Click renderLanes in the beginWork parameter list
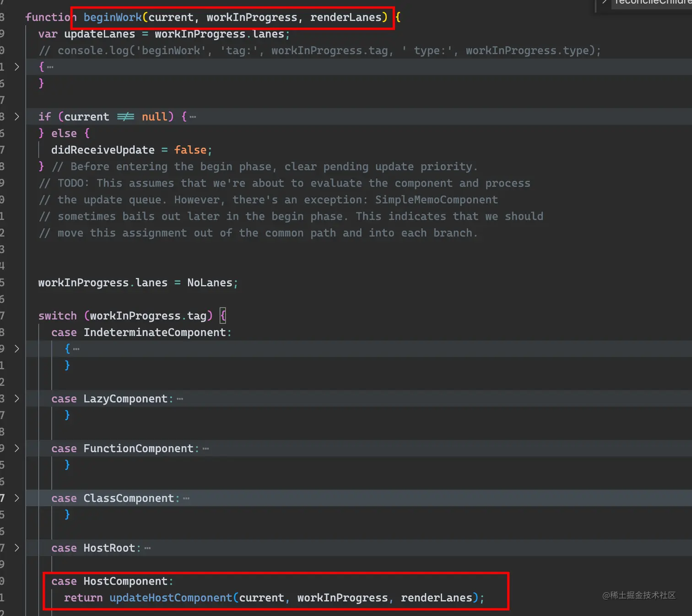692x616 pixels. (346, 17)
